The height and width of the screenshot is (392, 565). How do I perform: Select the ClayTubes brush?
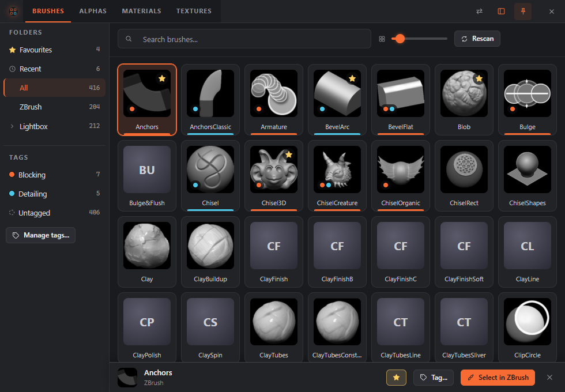tap(274, 327)
